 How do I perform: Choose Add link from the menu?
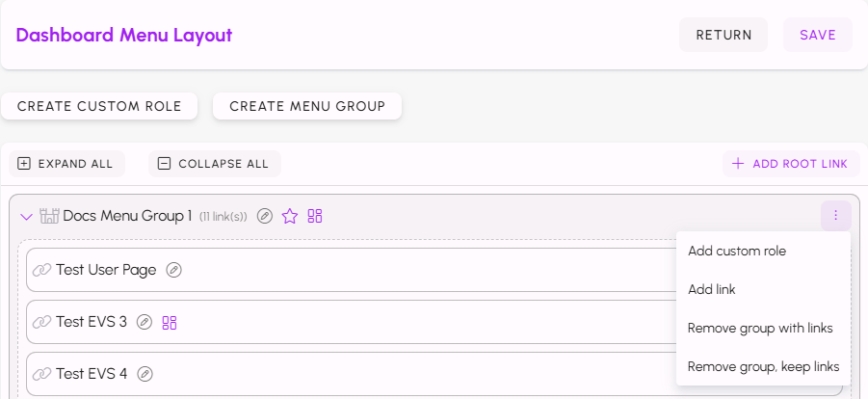pos(712,289)
